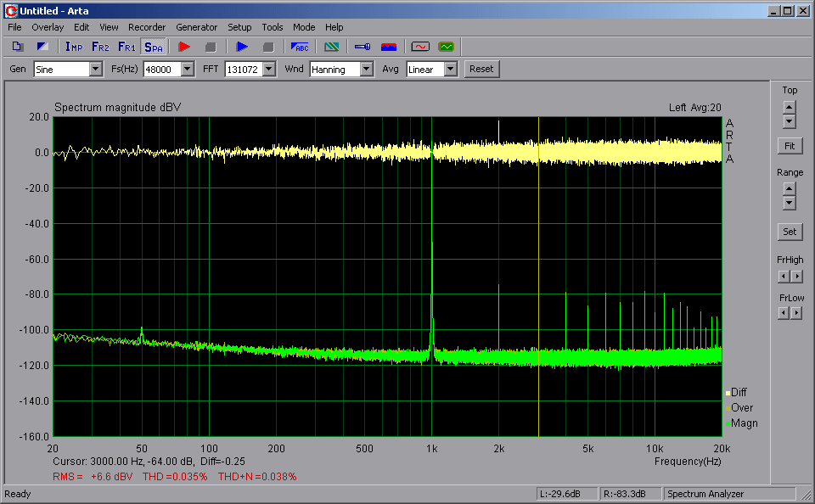Click the new document icon in the toolbar
This screenshot has width=815, height=504.
coord(18,47)
